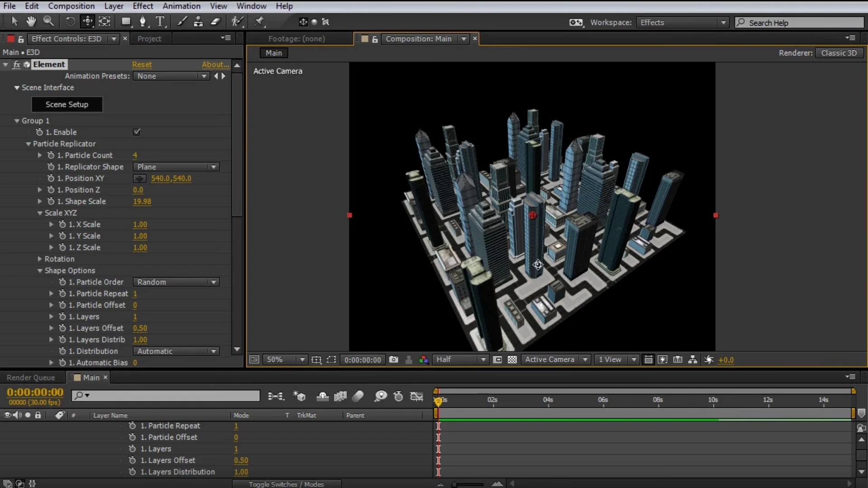Expand the Rotation property group

(40, 259)
